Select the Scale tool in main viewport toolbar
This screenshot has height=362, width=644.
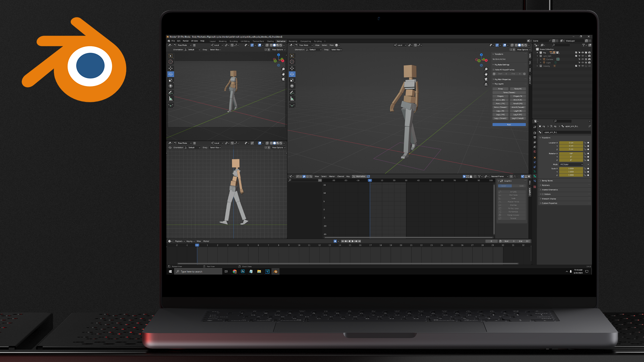coord(292,80)
